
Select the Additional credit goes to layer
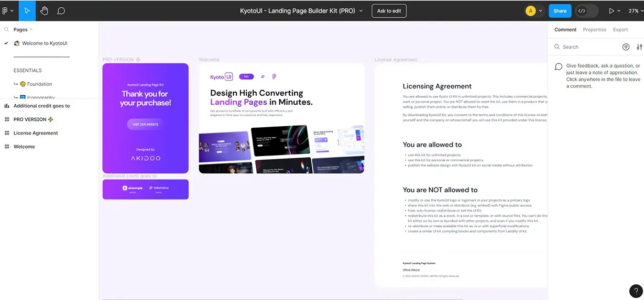point(41,106)
